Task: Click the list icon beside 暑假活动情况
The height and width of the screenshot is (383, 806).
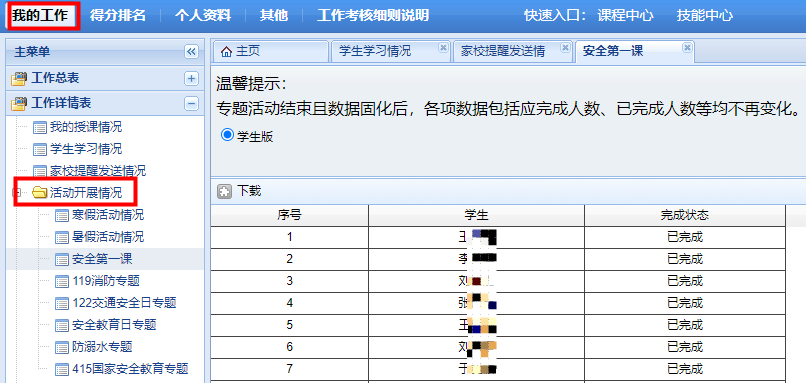Action: coord(62,238)
